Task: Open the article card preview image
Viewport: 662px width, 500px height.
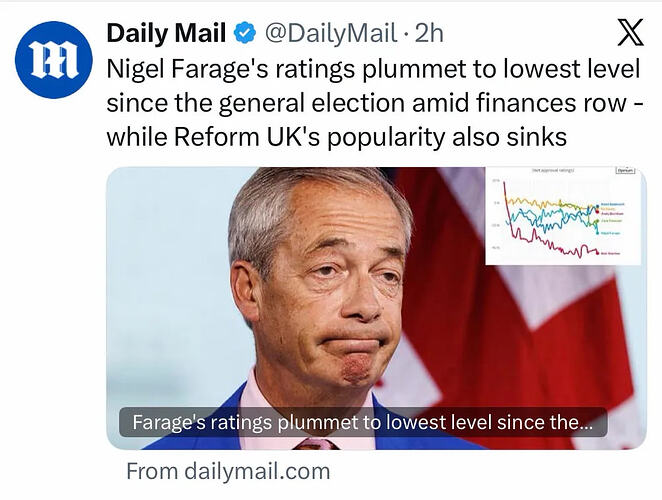Action: (x=376, y=308)
